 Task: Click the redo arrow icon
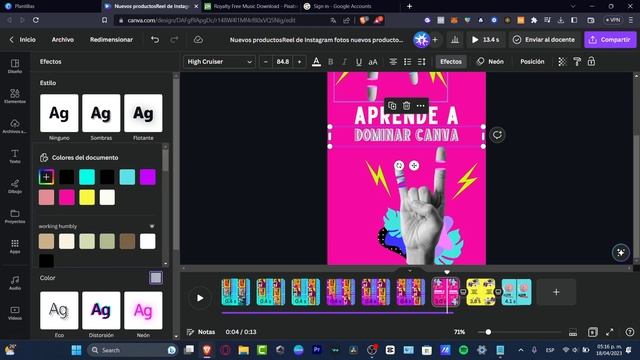click(174, 40)
